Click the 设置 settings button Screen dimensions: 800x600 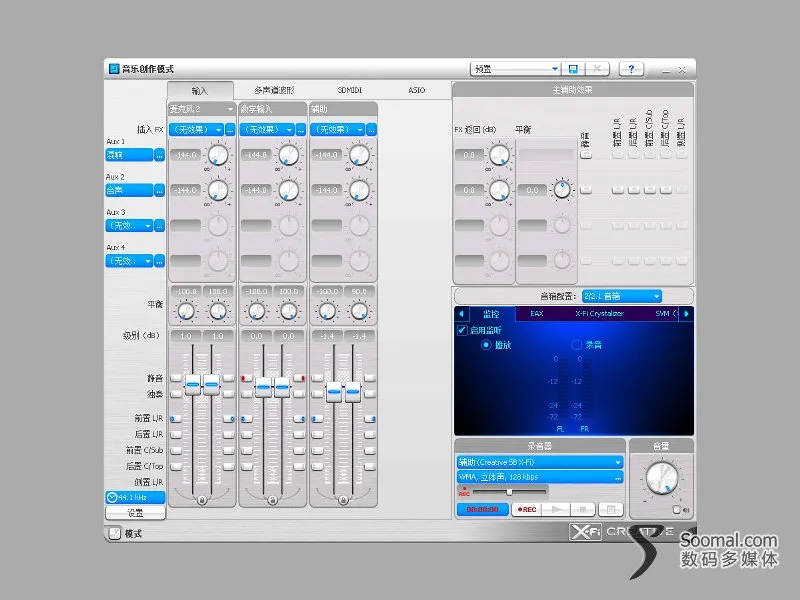pos(135,513)
